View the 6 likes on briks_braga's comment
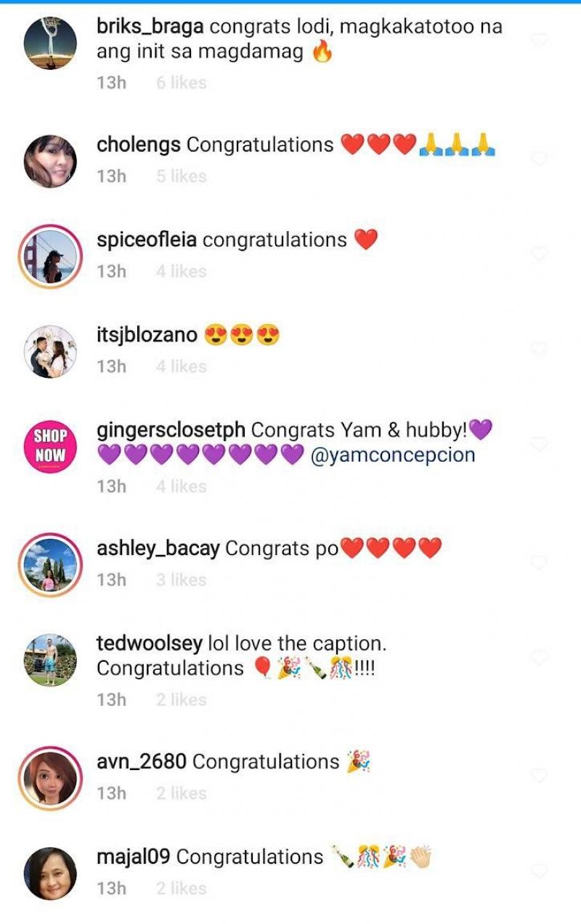This screenshot has height=924, width=581. pyautogui.click(x=181, y=83)
